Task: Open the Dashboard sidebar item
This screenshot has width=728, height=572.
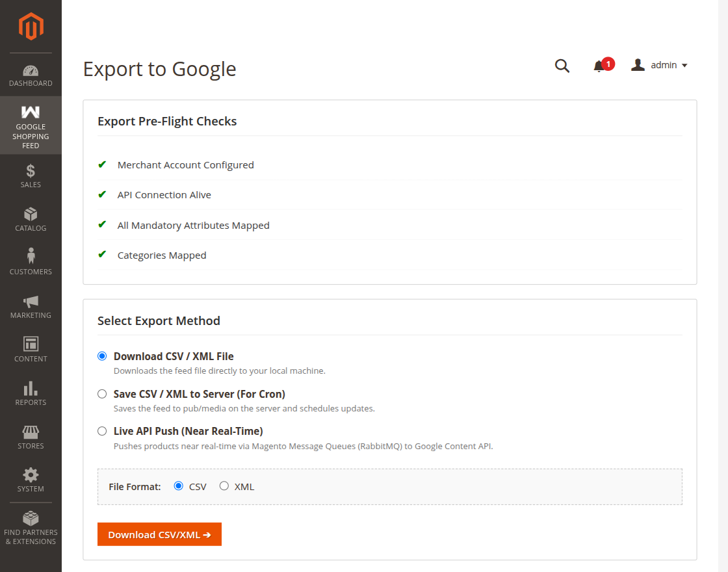Action: click(x=31, y=76)
